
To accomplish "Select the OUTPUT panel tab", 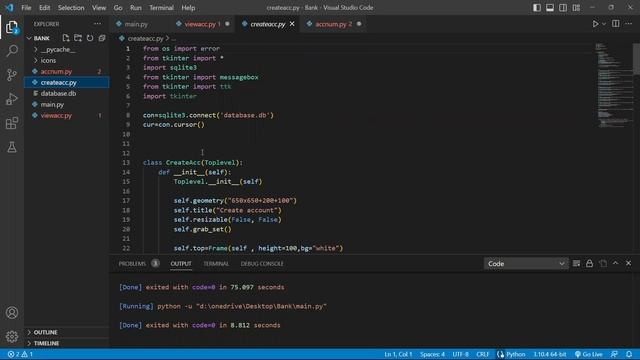I will 181,264.
